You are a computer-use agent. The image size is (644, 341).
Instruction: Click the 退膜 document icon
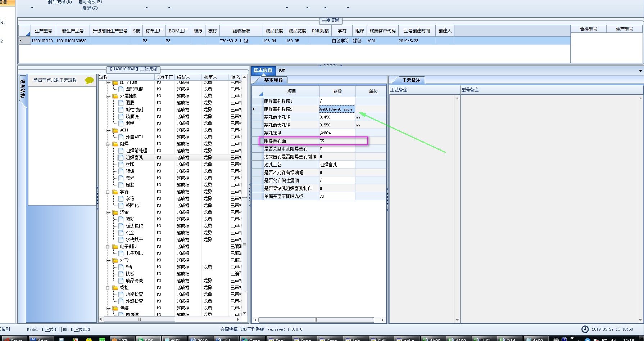click(121, 103)
